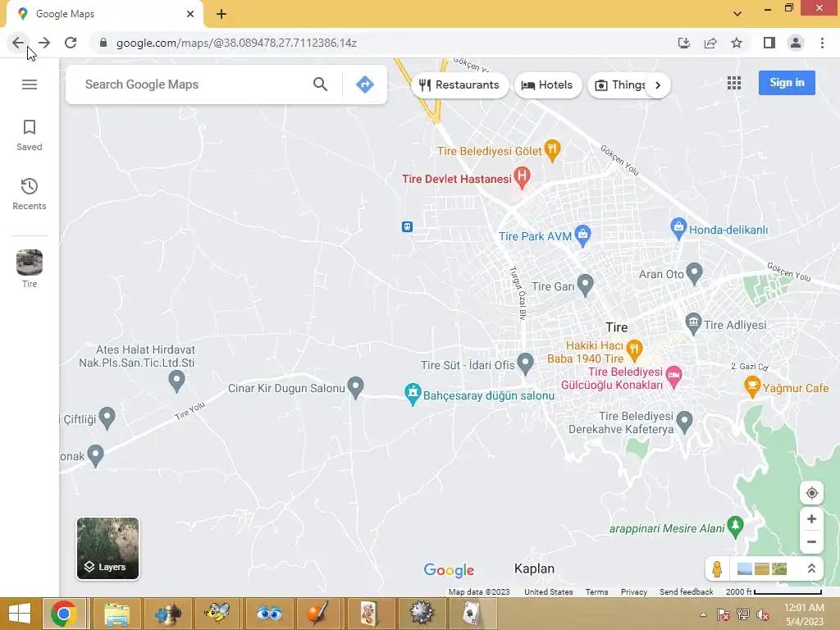Open the Privacy link in the footer
The width and height of the screenshot is (840, 630).
tap(634, 592)
